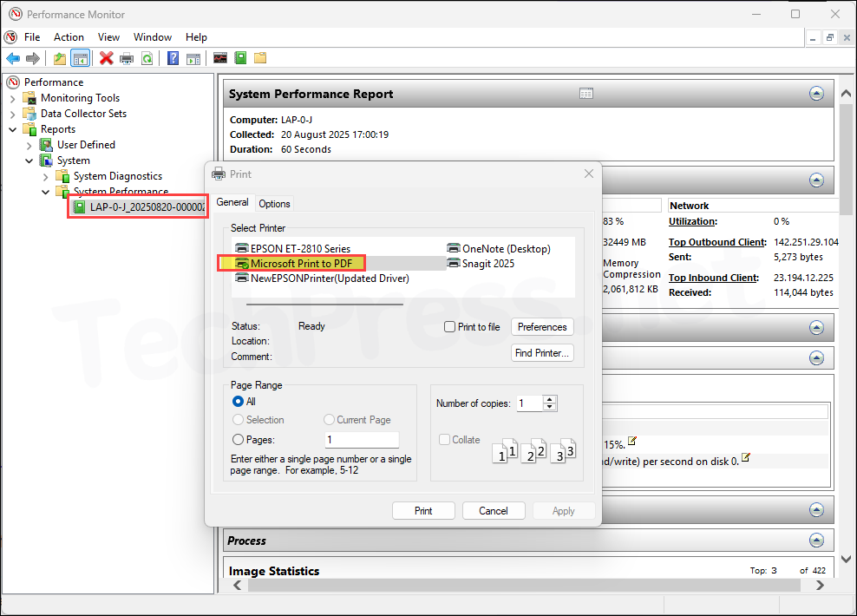Switch to the Performance Monitor graph view icon
This screenshot has width=857, height=616.
coord(220,58)
